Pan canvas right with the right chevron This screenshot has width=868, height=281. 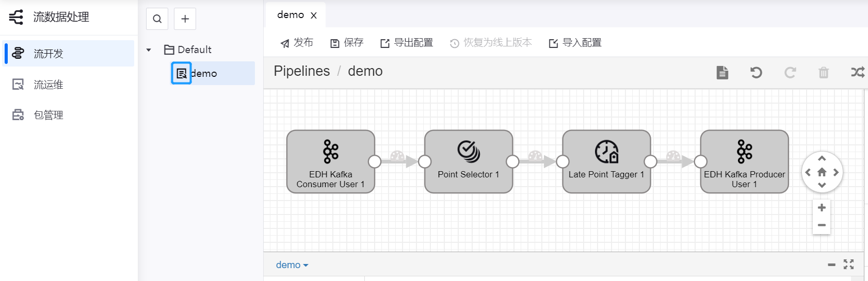(x=836, y=172)
